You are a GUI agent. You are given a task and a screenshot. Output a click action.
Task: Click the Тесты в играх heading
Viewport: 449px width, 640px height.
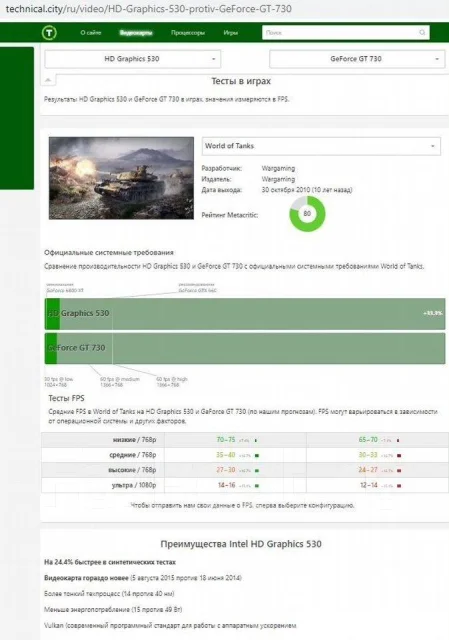(241, 81)
